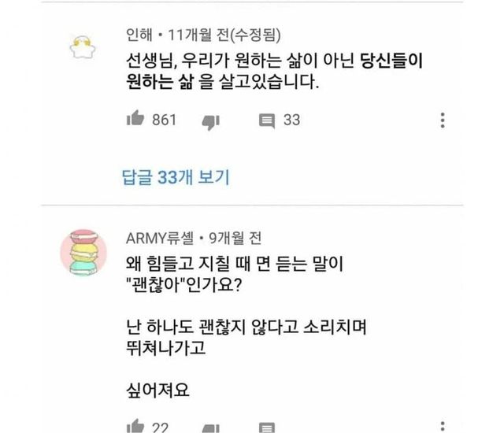Click the 11개월 전(수정됨) timestamp
The width and height of the screenshot is (504, 433).
pyautogui.click(x=224, y=35)
